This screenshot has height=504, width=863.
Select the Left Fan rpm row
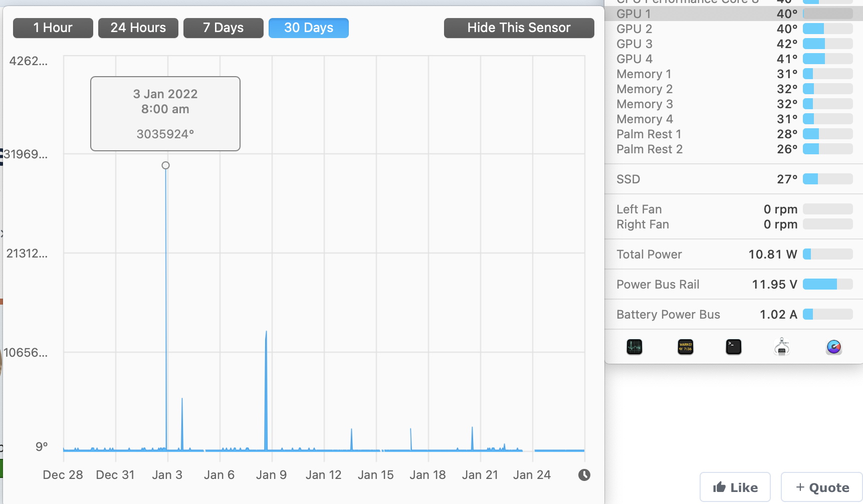(x=734, y=209)
